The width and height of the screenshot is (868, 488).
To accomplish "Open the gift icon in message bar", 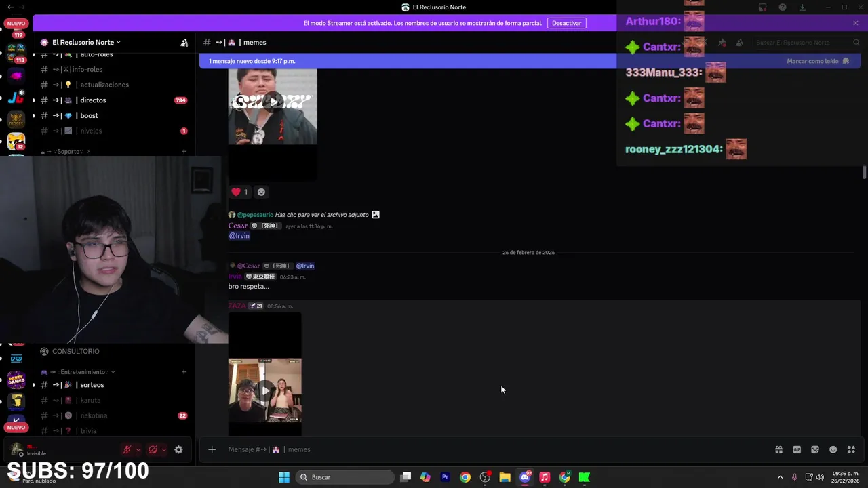I will pos(778,449).
